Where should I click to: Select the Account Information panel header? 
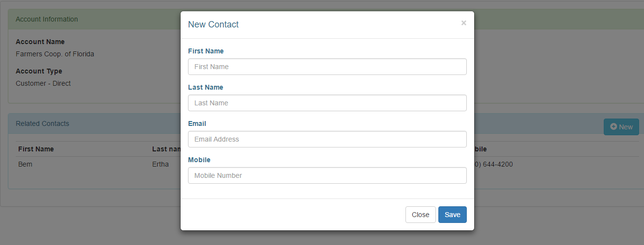pos(47,19)
